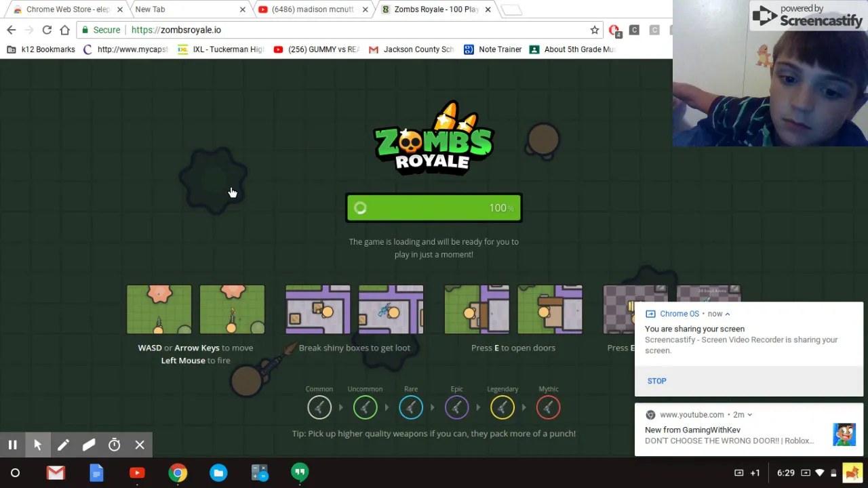
Task: Bookmark this page with the star
Action: pyautogui.click(x=595, y=30)
